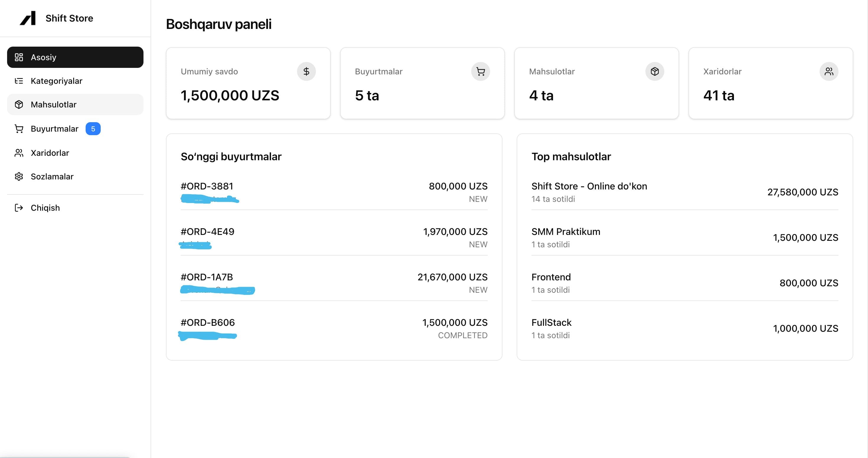Open the Asosiy dashboard menu item
Image resolution: width=868 pixels, height=458 pixels.
point(75,57)
